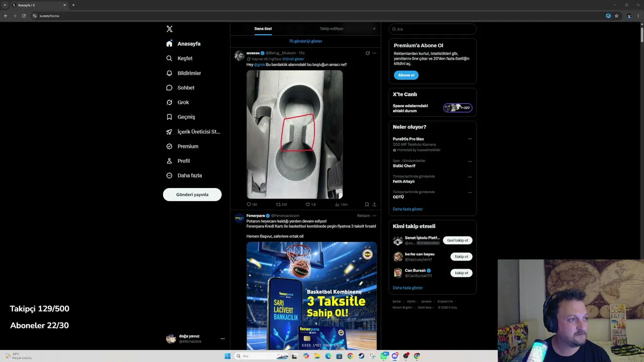The height and width of the screenshot is (362, 644).
Task: Reply to Mukesh's post
Action: [x=252, y=205]
